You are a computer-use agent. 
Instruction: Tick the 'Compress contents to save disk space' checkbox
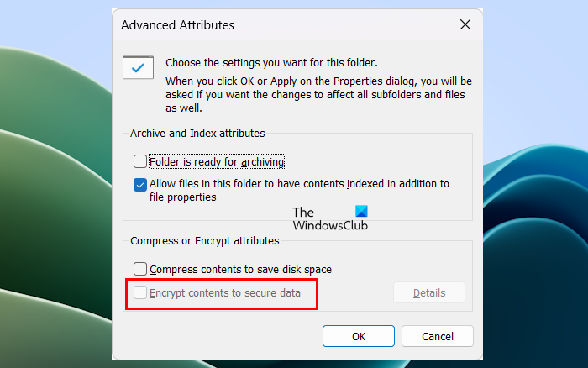[140, 269]
